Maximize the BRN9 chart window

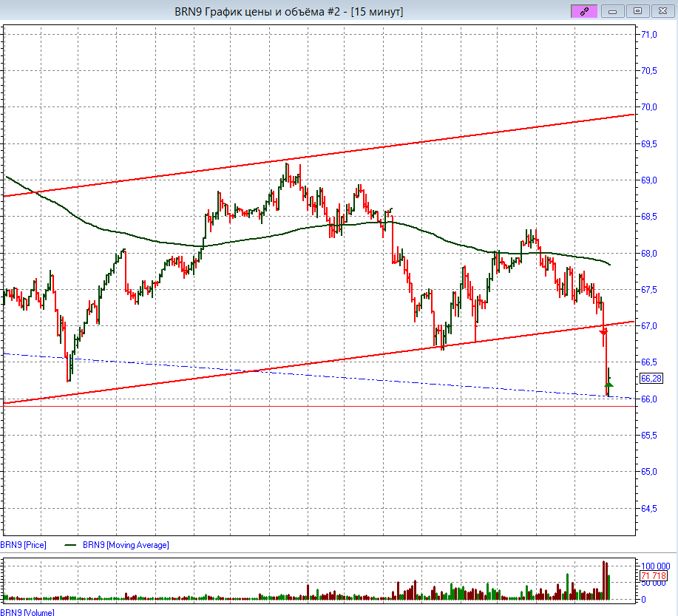pyautogui.click(x=637, y=11)
